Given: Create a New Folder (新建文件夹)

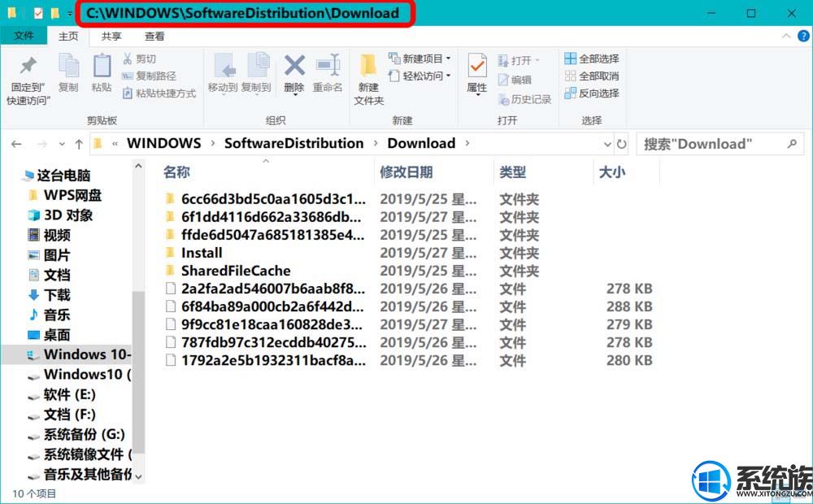Looking at the screenshot, I should pos(368,78).
